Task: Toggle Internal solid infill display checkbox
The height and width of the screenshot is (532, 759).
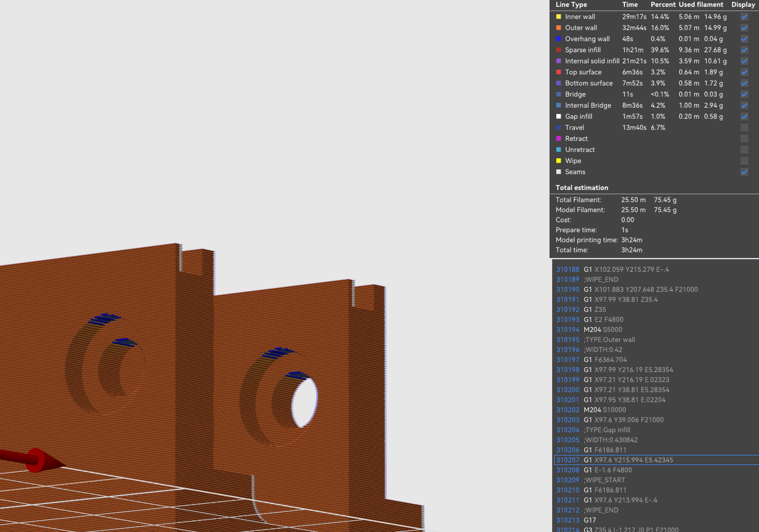Action: pyautogui.click(x=744, y=61)
